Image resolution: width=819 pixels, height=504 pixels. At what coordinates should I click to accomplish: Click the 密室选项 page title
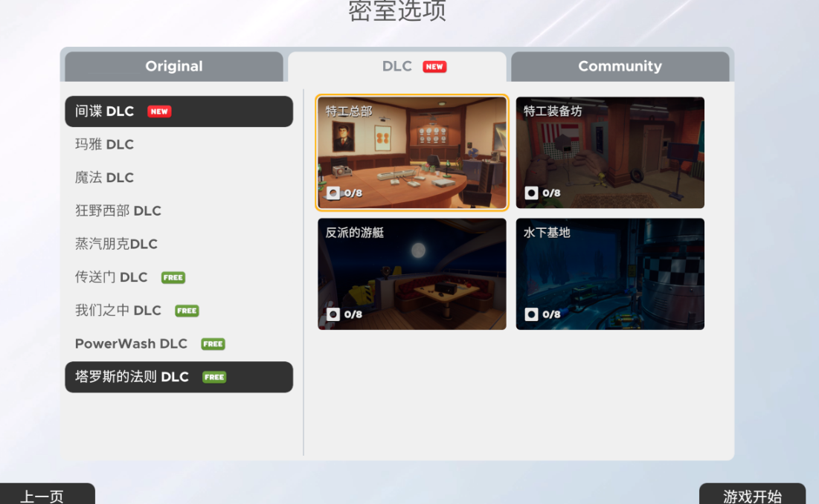click(x=397, y=10)
